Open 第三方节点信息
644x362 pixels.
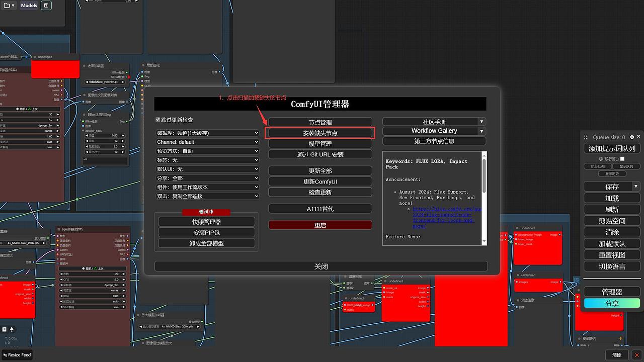click(434, 141)
